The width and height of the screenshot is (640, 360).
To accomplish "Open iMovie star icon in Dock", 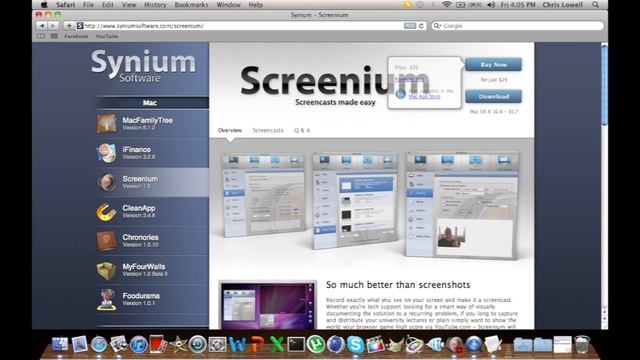I will (178, 344).
